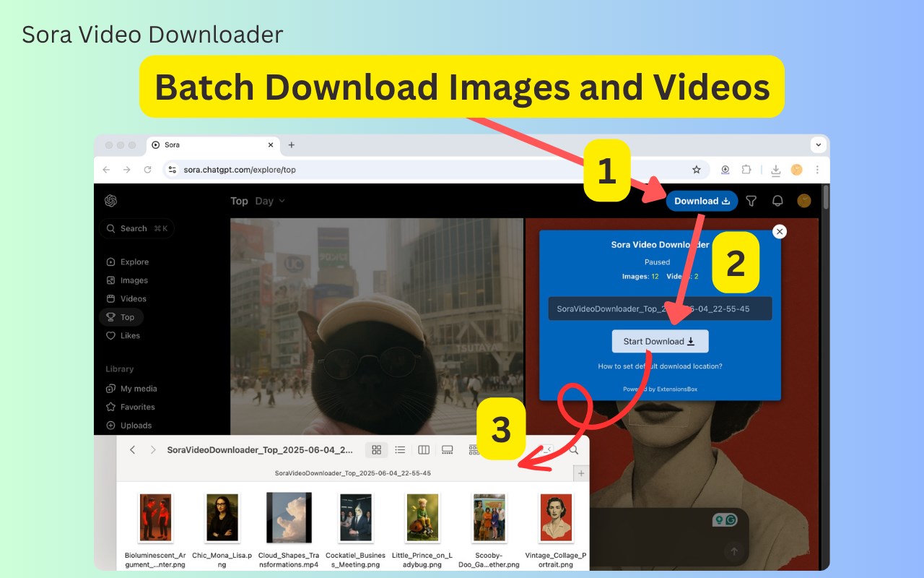This screenshot has height=578, width=924.
Task: Open the browser extensions puzzle icon
Action: point(747,170)
